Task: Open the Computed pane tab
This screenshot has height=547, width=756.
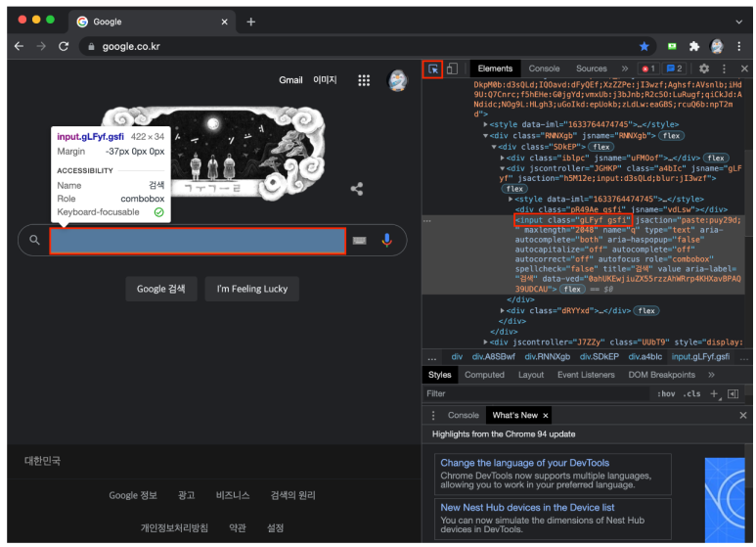Action: pyautogui.click(x=484, y=375)
